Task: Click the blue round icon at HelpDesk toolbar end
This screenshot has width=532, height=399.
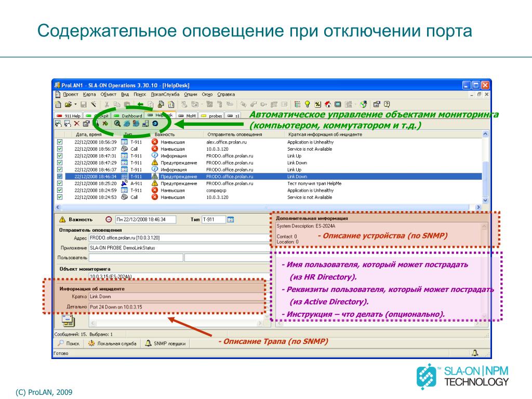Action: (x=155, y=124)
